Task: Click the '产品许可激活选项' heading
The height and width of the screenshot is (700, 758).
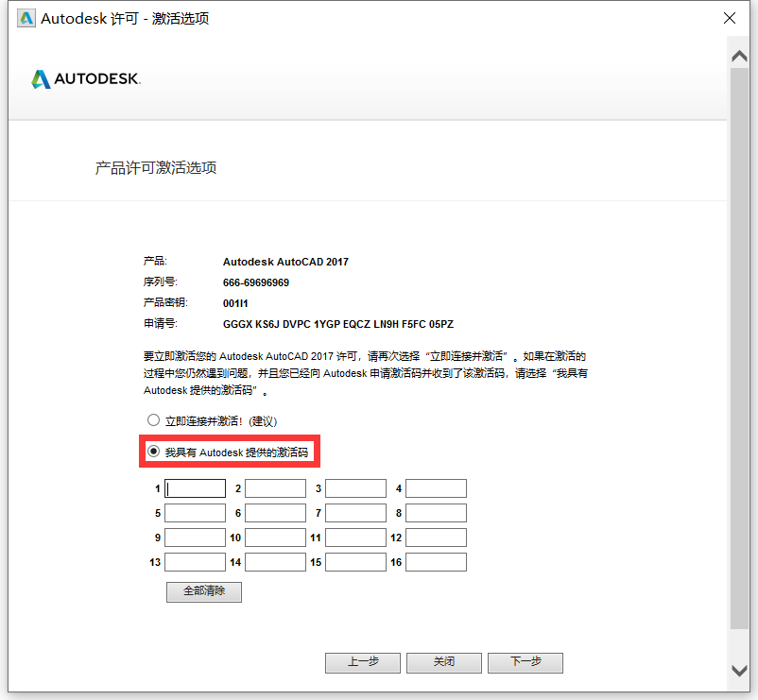Action: 156,167
